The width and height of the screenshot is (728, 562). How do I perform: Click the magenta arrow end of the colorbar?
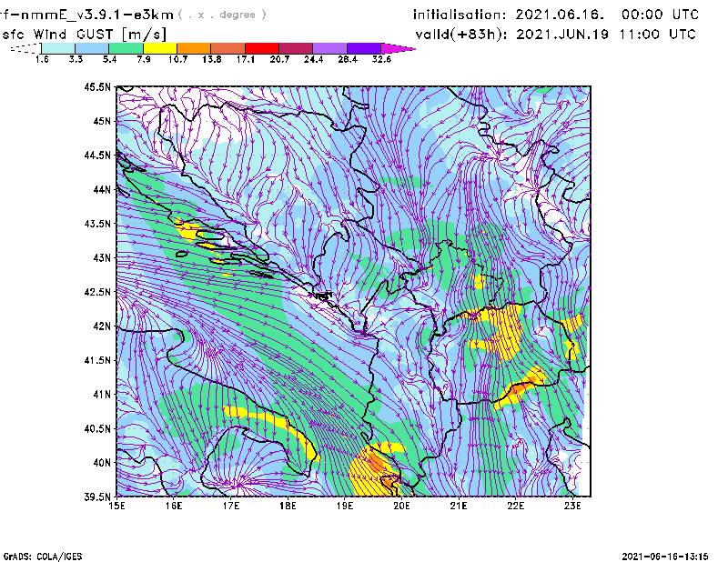pos(398,48)
